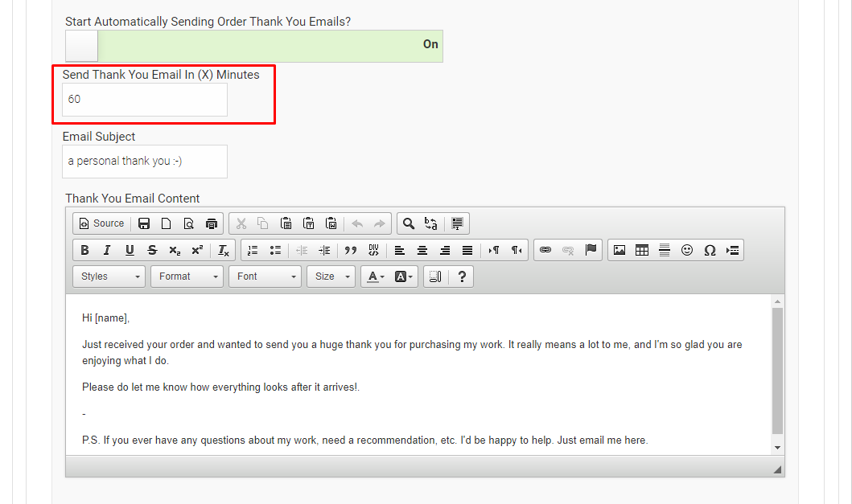Viewport: 852px width, 504px height.
Task: Open the Text Color picker
Action: tap(374, 277)
